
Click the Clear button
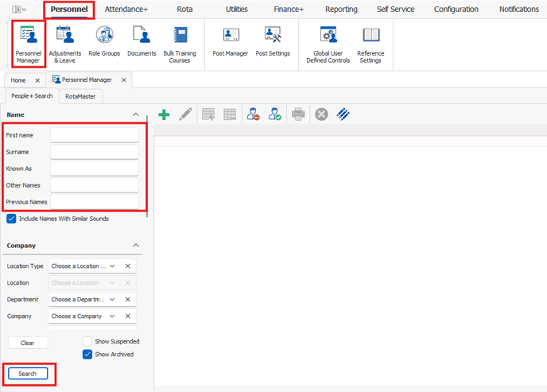pos(28,343)
